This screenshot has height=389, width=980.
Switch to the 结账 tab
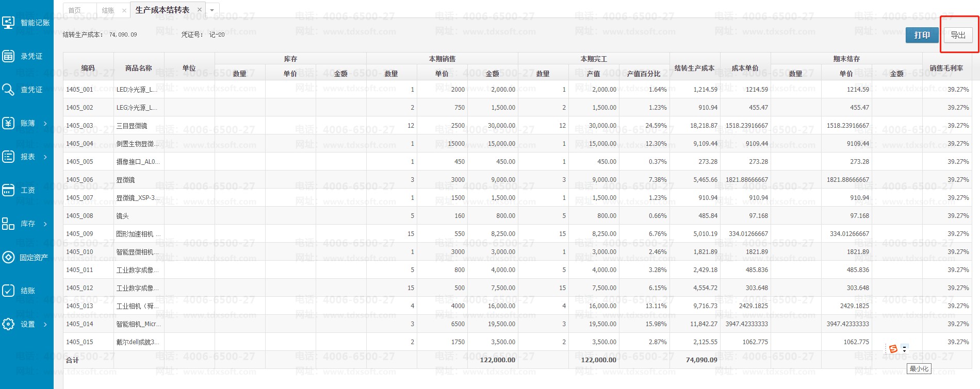click(108, 10)
